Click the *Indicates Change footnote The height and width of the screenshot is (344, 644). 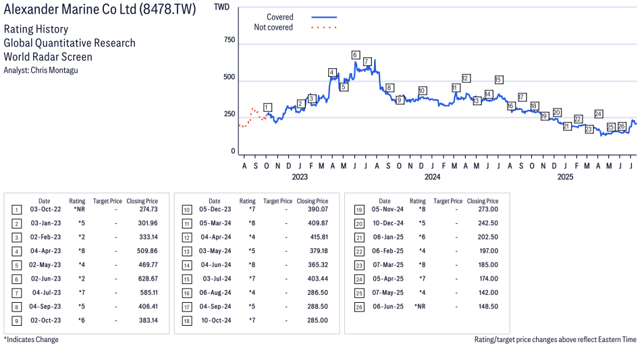(31, 339)
